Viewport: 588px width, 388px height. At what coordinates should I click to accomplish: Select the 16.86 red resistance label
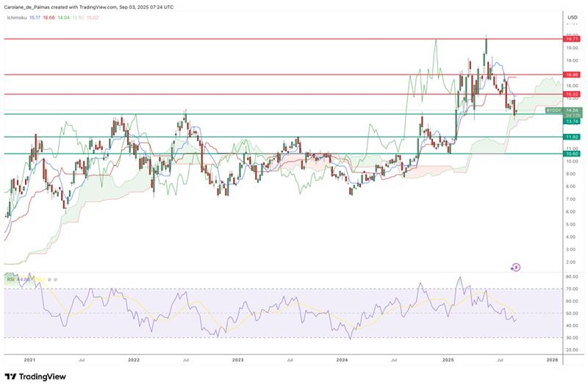pyautogui.click(x=572, y=74)
